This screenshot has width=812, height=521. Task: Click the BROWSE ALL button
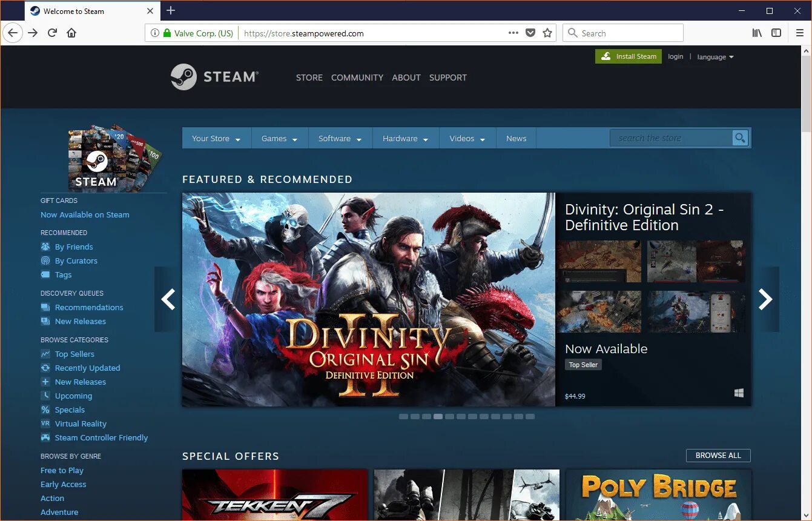tap(718, 456)
